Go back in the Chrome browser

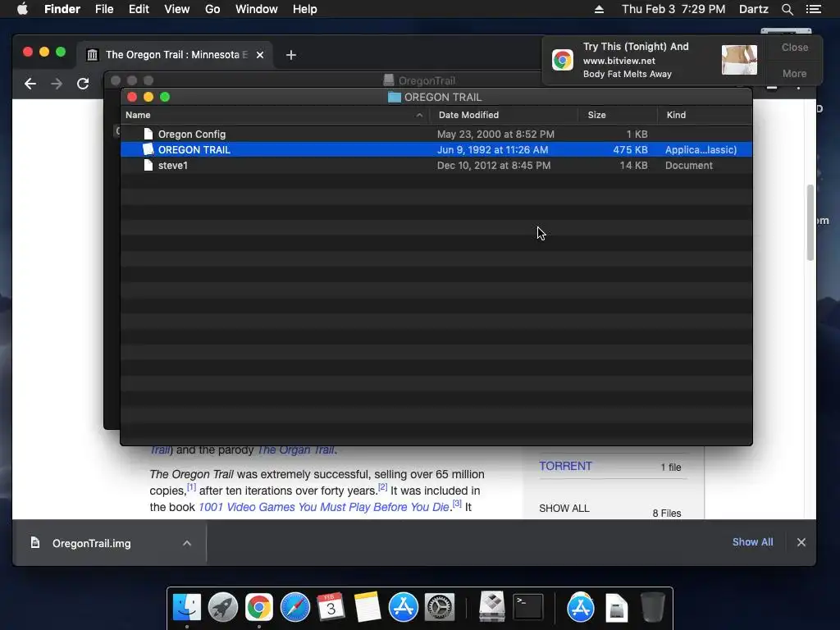(x=30, y=84)
